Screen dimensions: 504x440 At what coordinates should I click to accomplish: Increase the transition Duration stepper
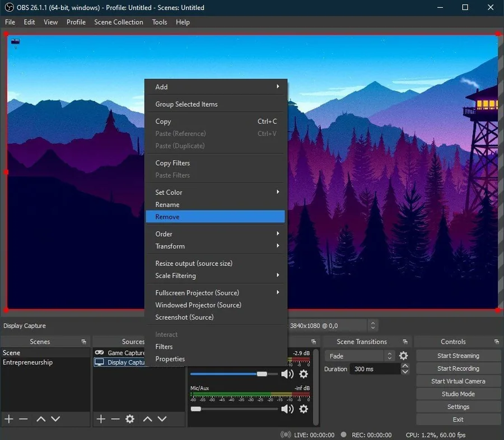[405, 366]
